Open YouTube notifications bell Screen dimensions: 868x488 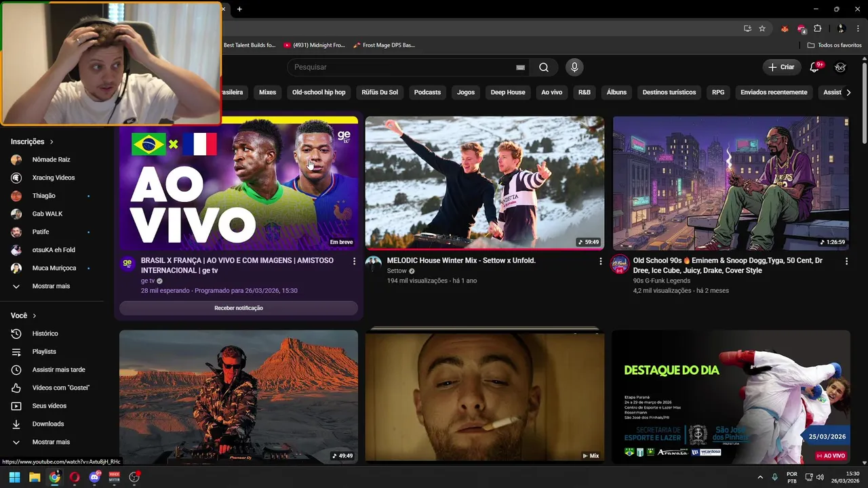[816, 67]
